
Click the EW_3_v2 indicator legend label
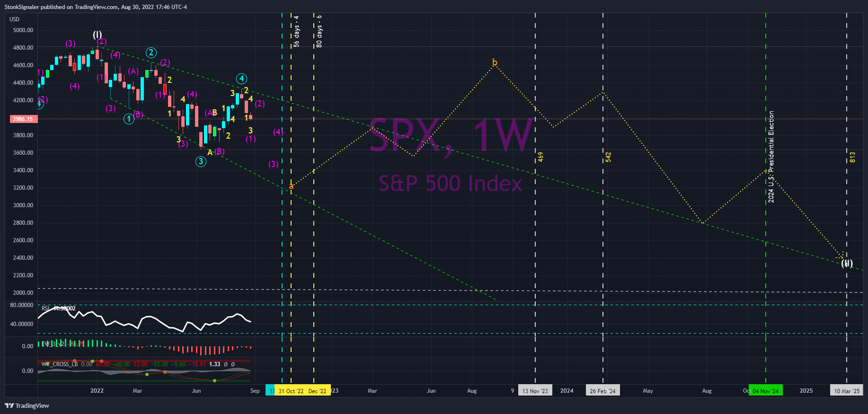[53, 344]
